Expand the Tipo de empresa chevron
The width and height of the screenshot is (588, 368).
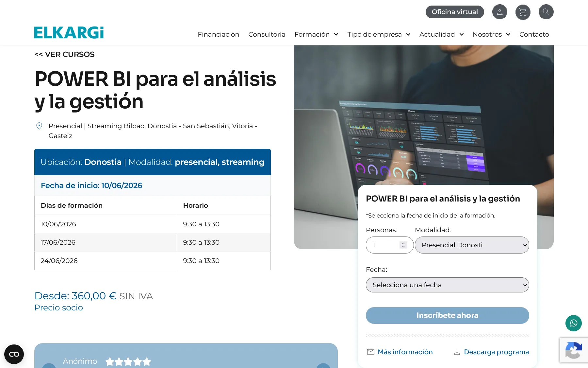408,34
